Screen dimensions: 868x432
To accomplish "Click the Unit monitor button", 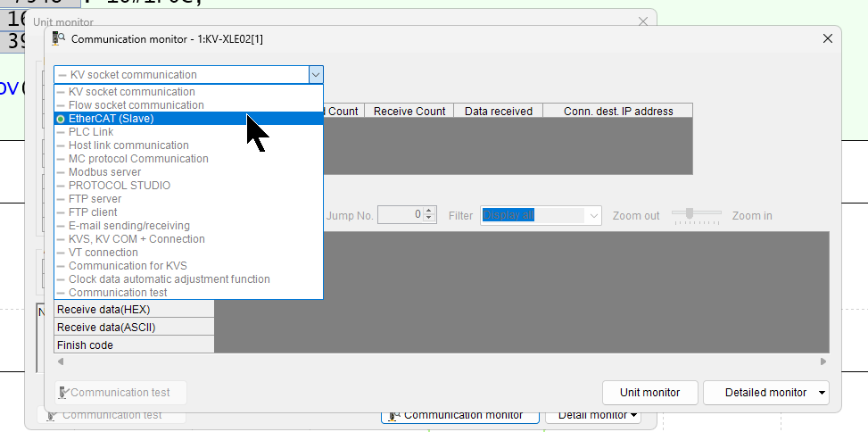I will pos(650,393).
